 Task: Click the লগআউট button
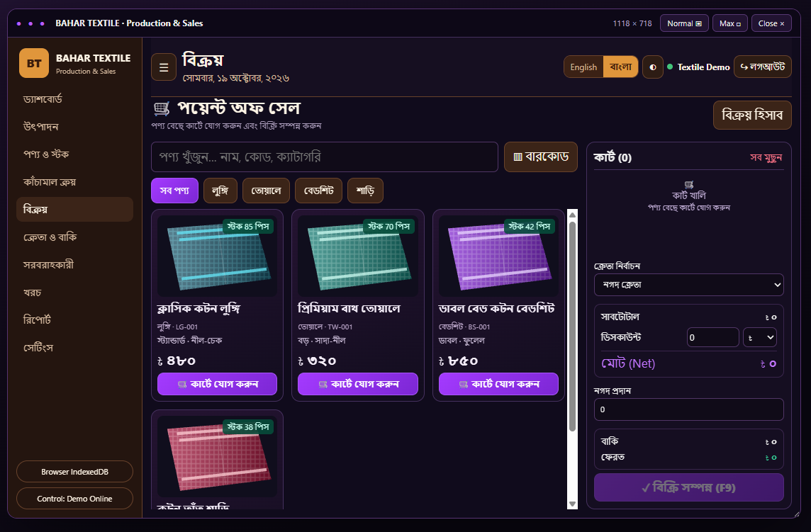coord(762,67)
